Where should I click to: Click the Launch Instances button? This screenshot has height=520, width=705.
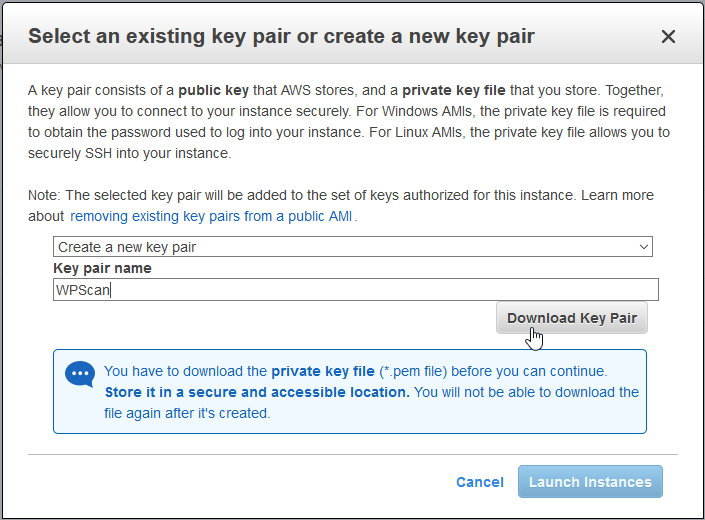click(x=590, y=482)
